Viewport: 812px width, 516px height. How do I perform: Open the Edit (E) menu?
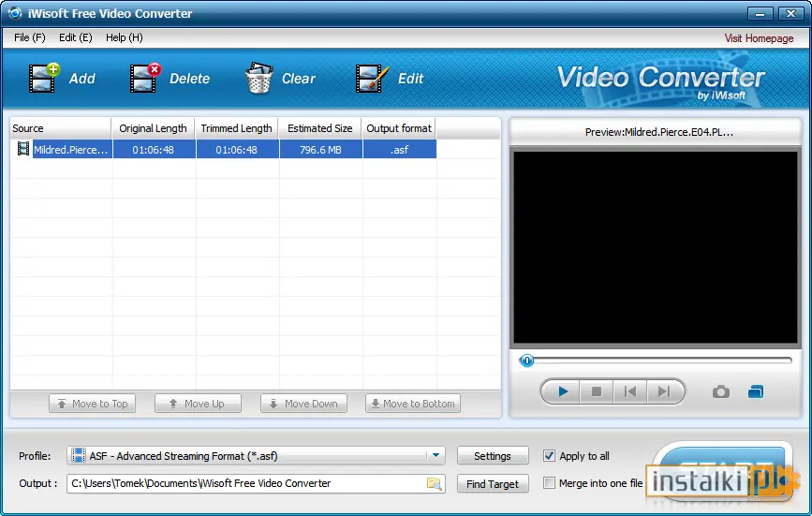pyautogui.click(x=76, y=37)
